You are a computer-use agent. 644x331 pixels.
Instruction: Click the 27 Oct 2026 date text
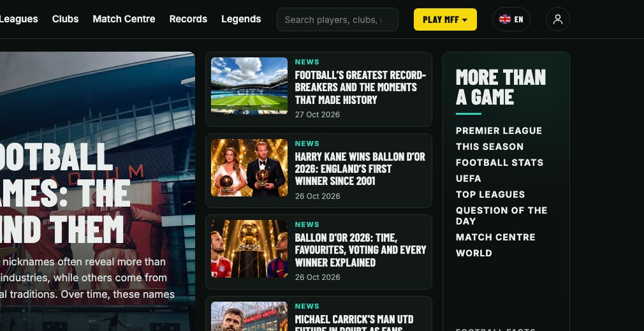coord(318,115)
